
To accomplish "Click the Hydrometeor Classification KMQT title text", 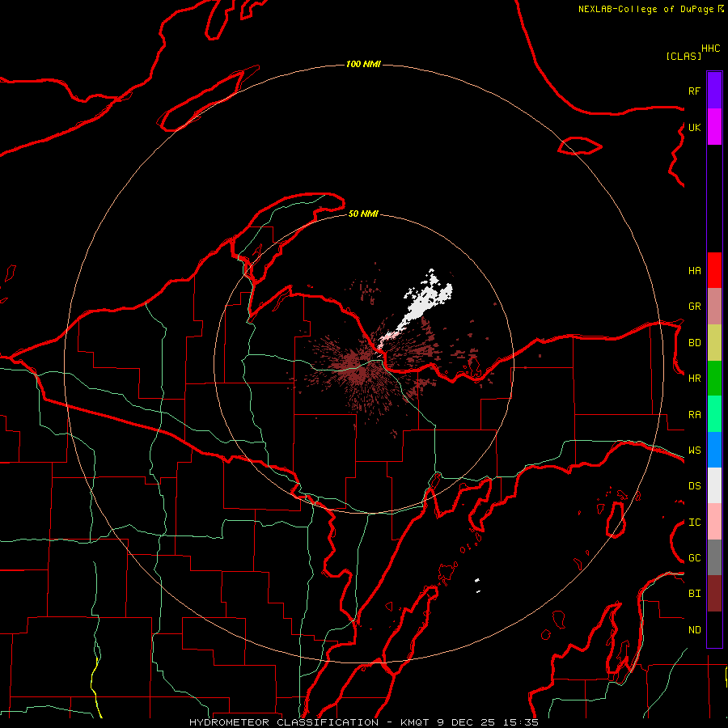I will coord(363,722).
